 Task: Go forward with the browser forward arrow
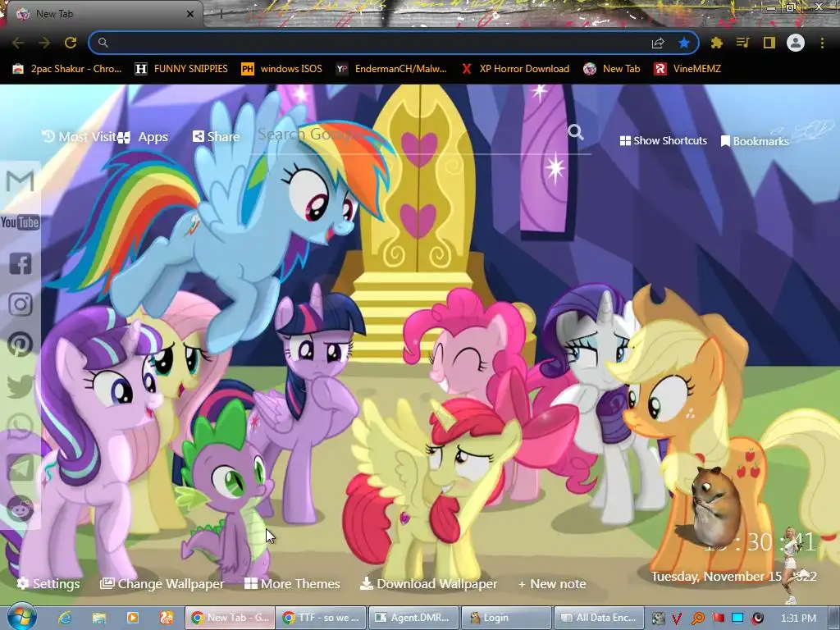pyautogui.click(x=44, y=43)
